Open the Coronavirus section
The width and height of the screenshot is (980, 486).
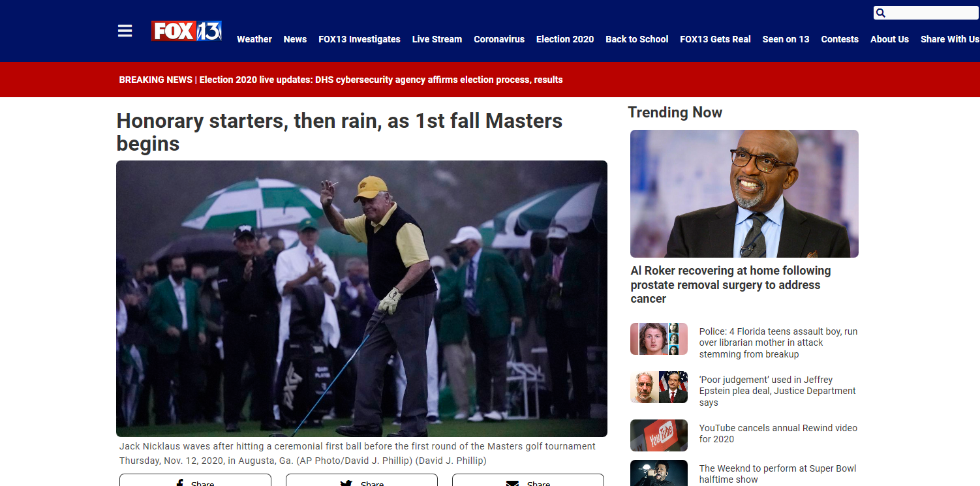coord(499,39)
